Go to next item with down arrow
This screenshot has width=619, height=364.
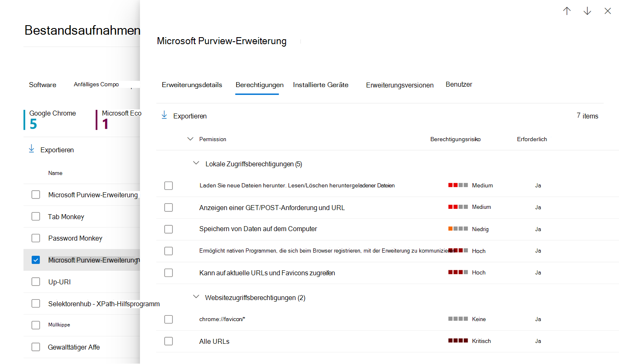587,11
